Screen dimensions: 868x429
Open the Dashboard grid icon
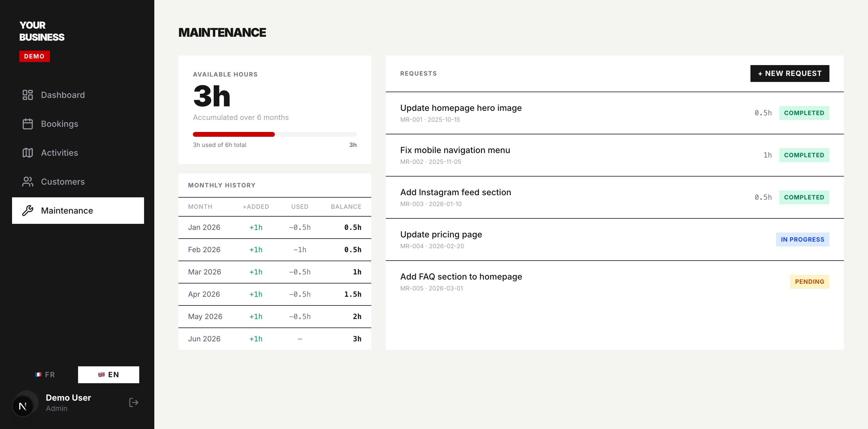tap(28, 95)
